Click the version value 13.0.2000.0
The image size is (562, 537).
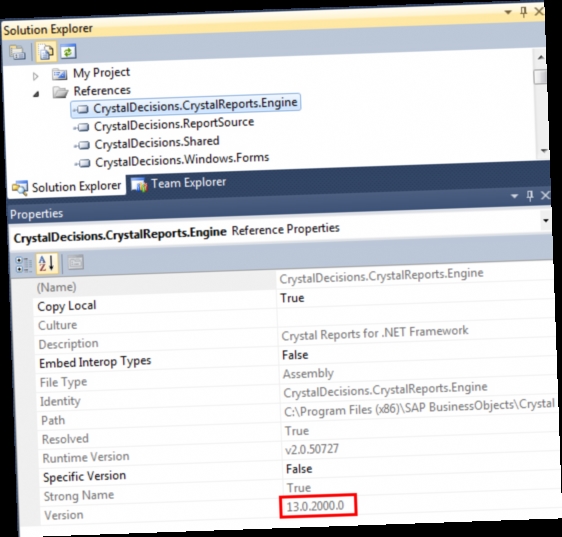pyautogui.click(x=315, y=506)
